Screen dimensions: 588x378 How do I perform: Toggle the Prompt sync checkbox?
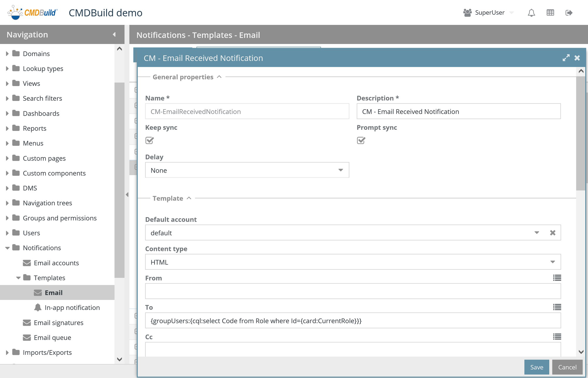point(361,141)
